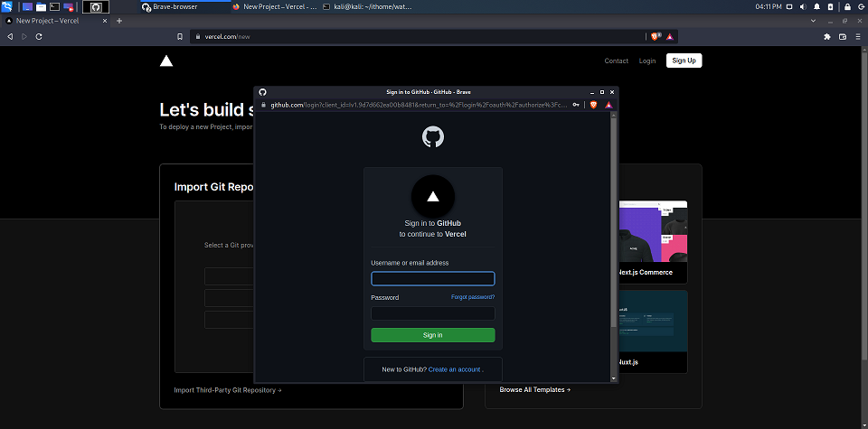Image resolution: width=868 pixels, height=429 pixels.
Task: Open the Kali applications menu icon
Action: pyautogui.click(x=6, y=6)
